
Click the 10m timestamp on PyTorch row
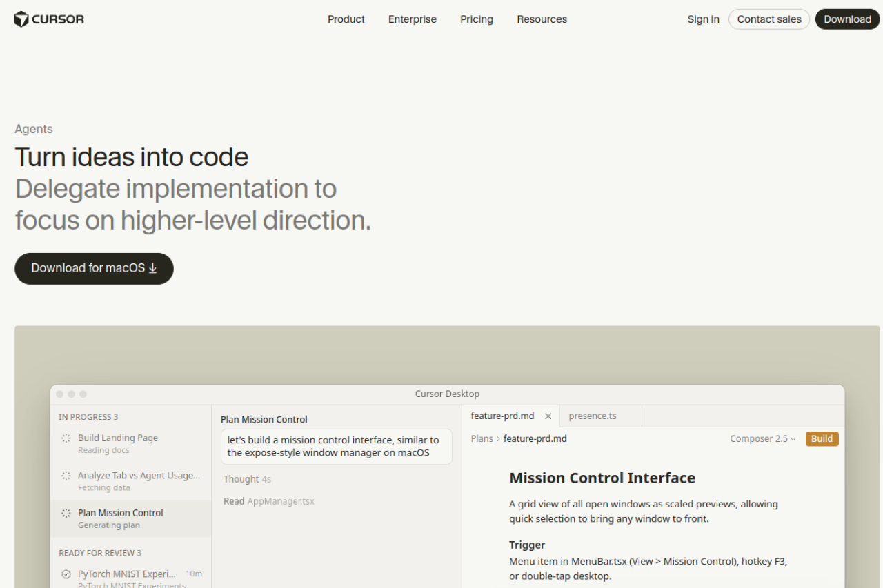point(194,574)
